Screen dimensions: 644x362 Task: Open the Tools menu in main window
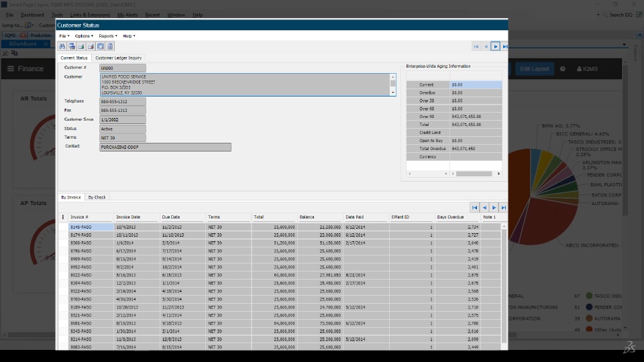coord(57,15)
